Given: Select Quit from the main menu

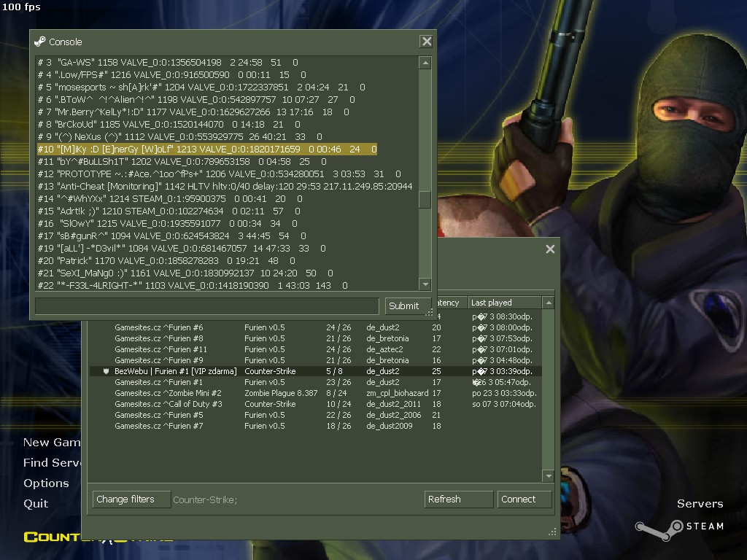Looking at the screenshot, I should pyautogui.click(x=36, y=504).
